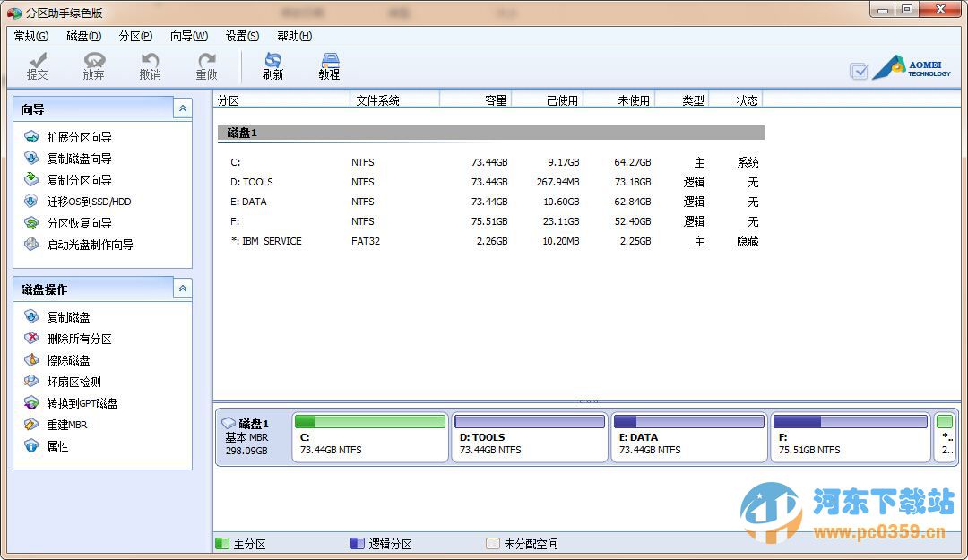This screenshot has height=560, width=968.
Task: Select the E: DATA partition row
Action: pos(491,202)
